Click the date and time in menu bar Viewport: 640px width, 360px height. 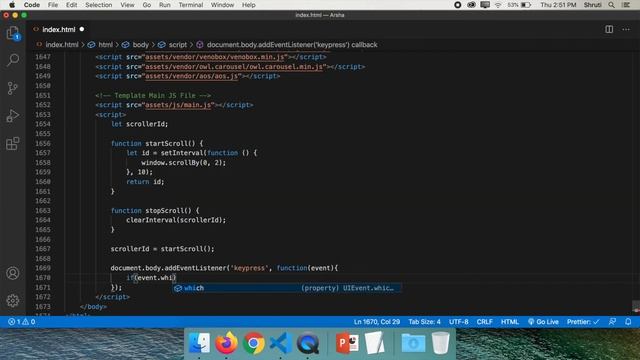point(558,5)
